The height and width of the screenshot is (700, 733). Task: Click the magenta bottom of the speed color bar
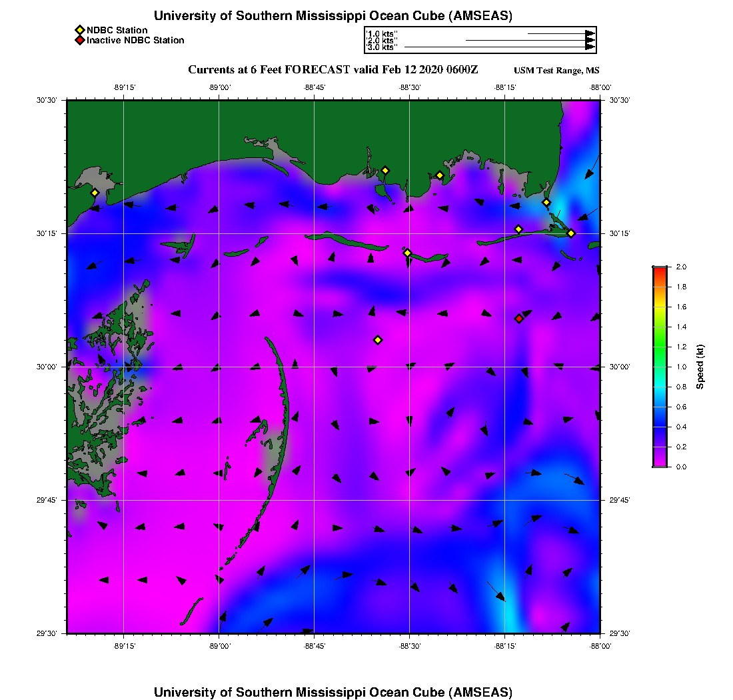660,462
